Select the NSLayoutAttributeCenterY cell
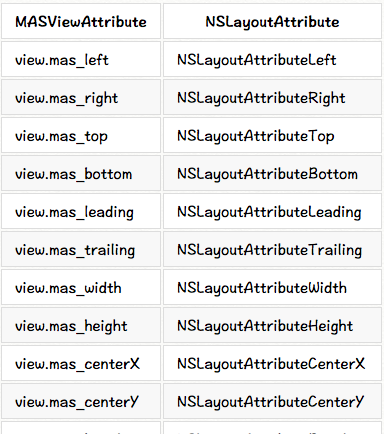 (x=272, y=401)
